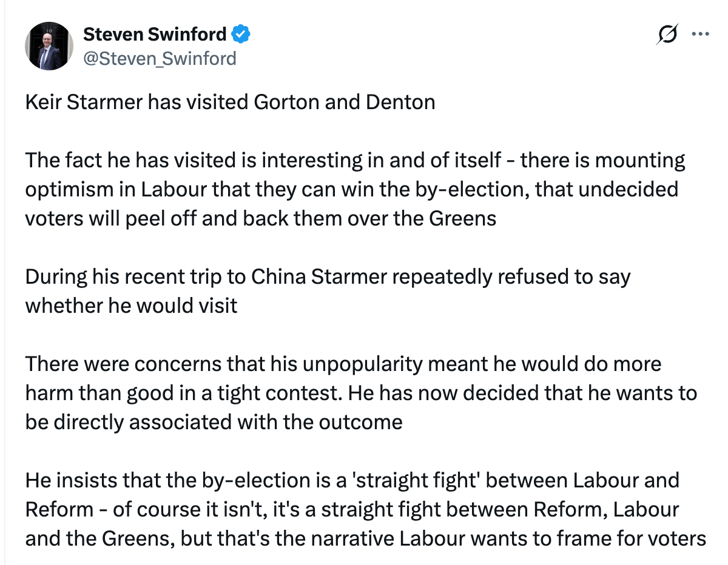Click the final line starting "and the Greens"

tap(365, 538)
